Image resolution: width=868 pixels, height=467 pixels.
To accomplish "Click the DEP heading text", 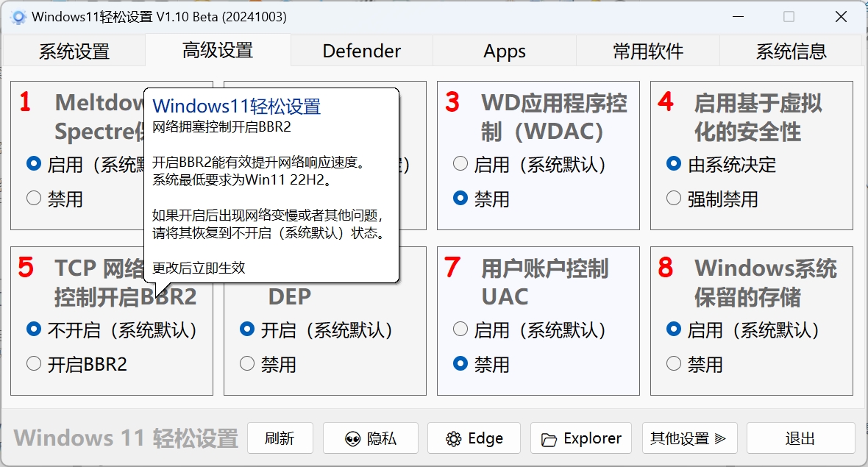I will [290, 296].
